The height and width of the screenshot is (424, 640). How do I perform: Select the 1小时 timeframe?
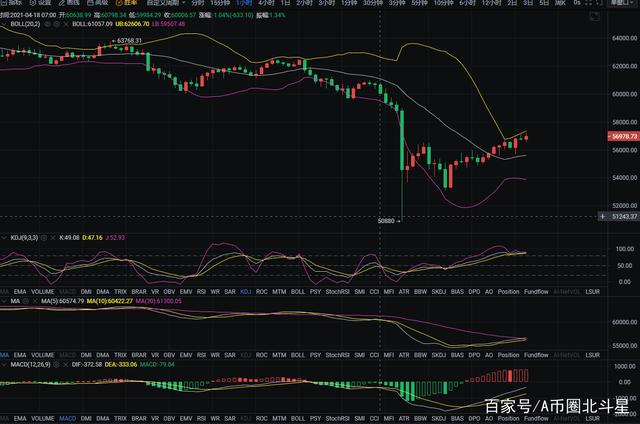[244, 2]
